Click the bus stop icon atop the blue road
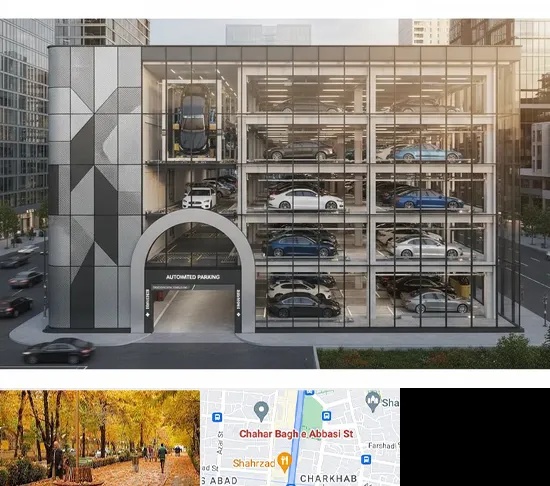 tap(309, 391)
